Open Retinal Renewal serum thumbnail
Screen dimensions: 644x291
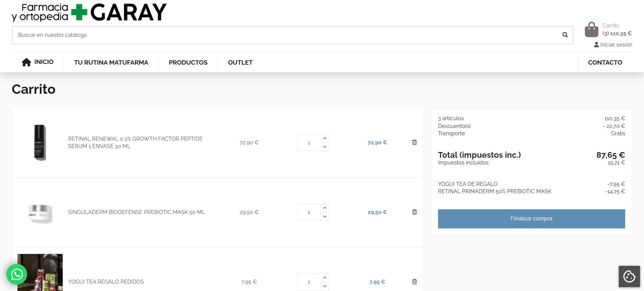(40, 143)
